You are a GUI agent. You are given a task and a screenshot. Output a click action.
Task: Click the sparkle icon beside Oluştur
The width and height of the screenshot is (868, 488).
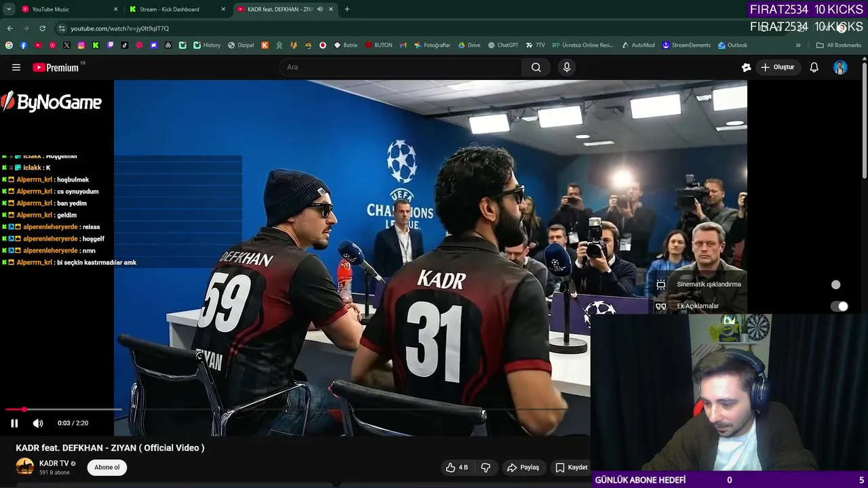pyautogui.click(x=746, y=67)
